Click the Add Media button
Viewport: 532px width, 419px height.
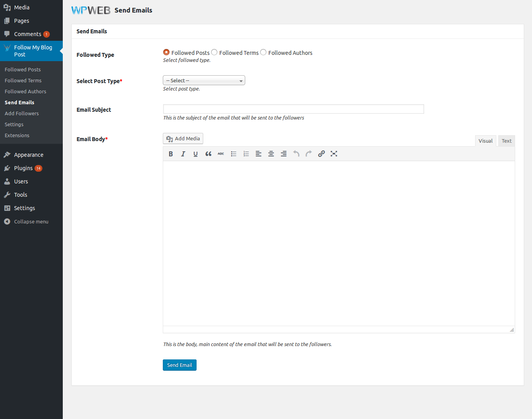pyautogui.click(x=183, y=139)
